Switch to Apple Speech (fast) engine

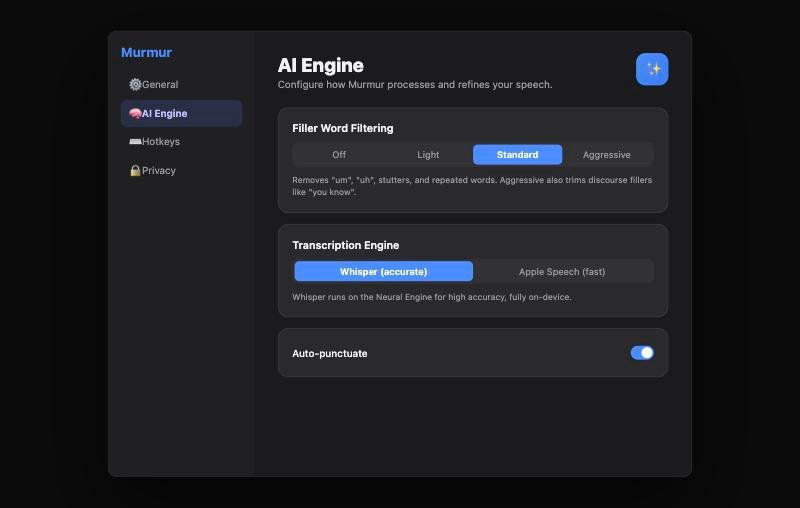pos(562,271)
